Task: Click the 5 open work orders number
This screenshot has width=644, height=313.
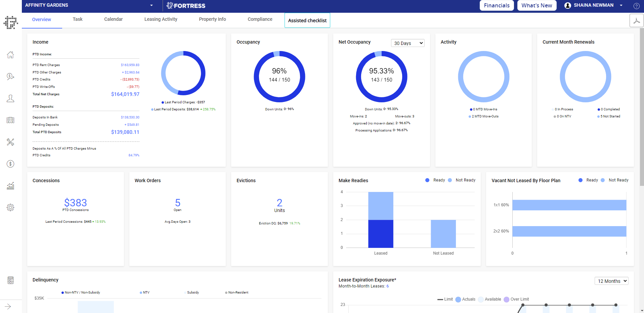Action: point(178,203)
